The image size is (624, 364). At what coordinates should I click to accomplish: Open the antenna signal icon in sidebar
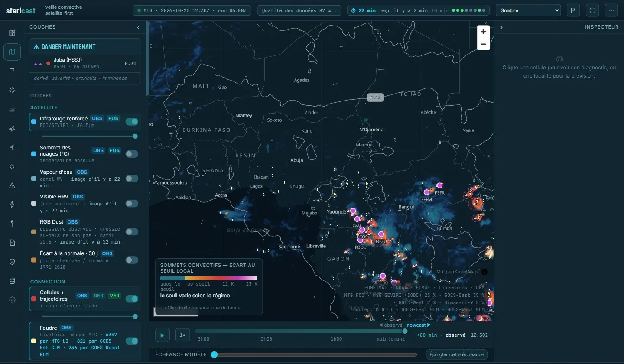tap(12, 224)
